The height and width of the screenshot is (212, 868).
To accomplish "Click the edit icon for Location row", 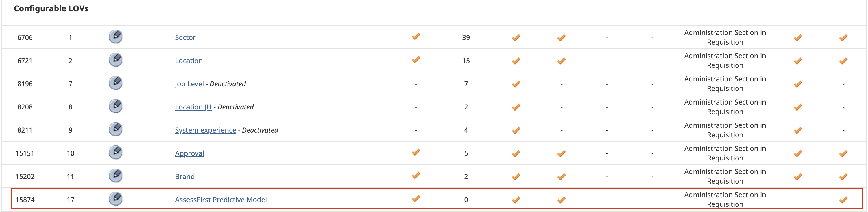I will 116,60.
